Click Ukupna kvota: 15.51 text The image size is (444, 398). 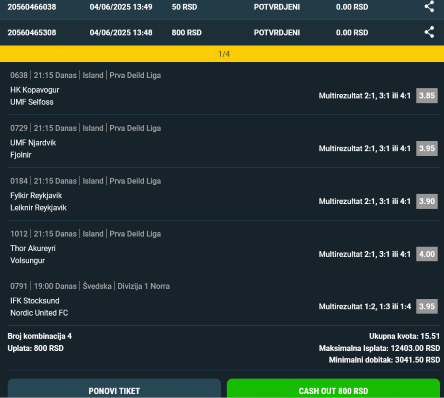coord(404,336)
